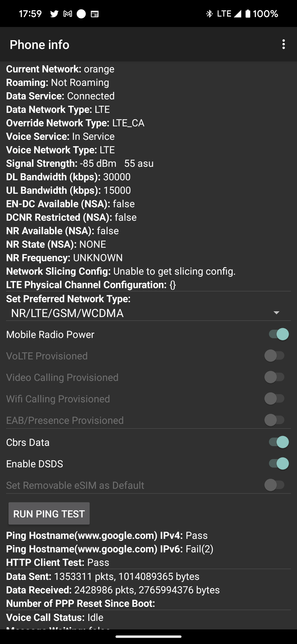Tap the Twitter notification icon
This screenshot has height=644, width=297.
pos(54,14)
